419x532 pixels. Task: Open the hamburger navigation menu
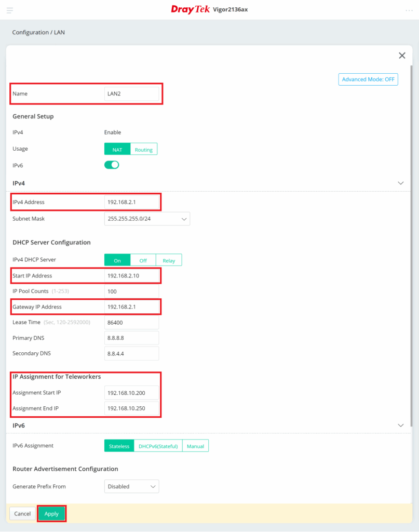[10, 10]
